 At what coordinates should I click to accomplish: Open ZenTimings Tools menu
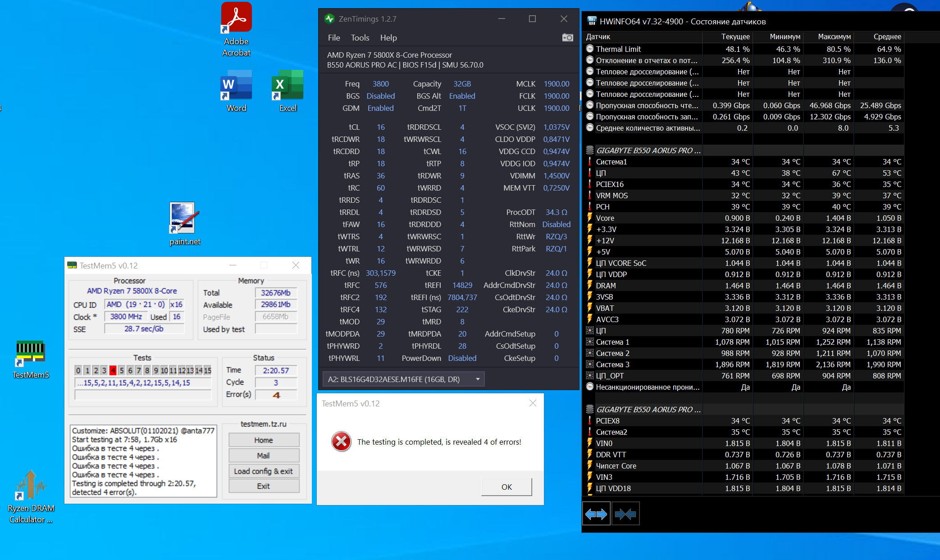tap(360, 38)
